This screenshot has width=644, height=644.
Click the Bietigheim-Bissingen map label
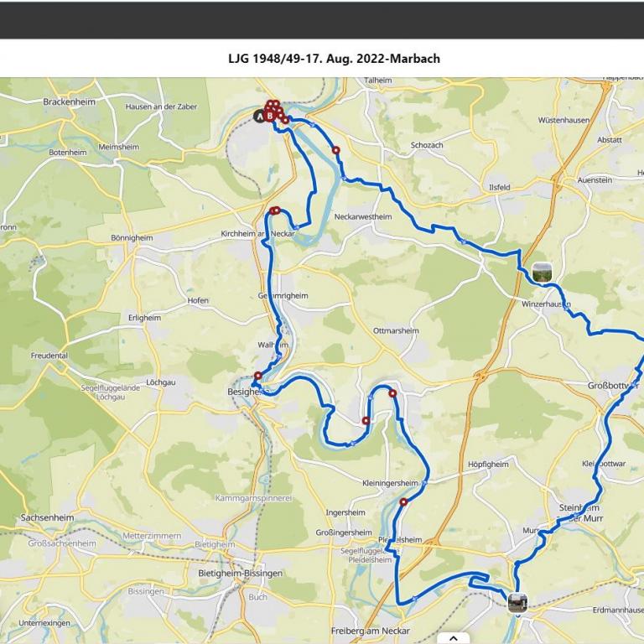241,573
